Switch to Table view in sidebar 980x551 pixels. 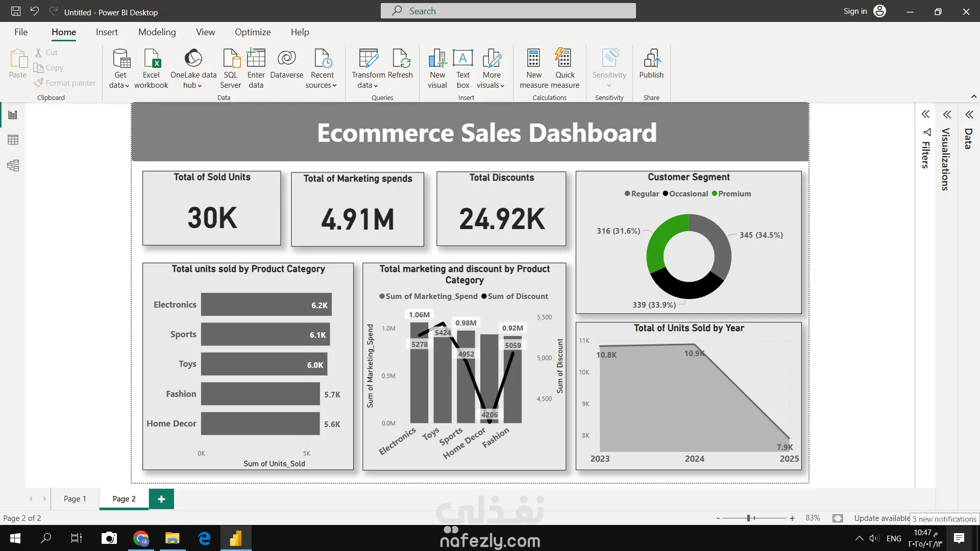(13, 140)
